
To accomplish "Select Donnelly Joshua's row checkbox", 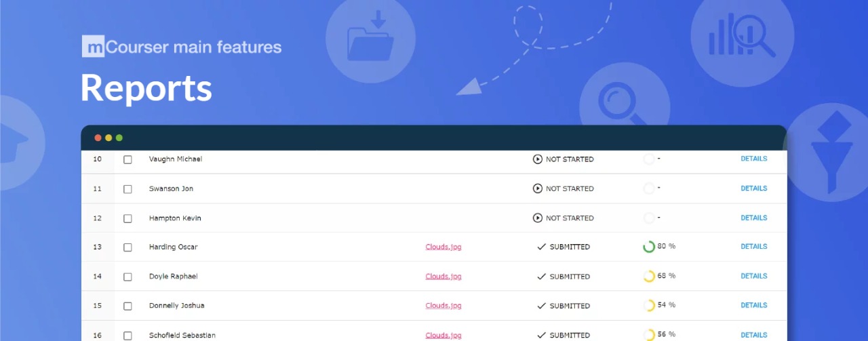I will (127, 306).
